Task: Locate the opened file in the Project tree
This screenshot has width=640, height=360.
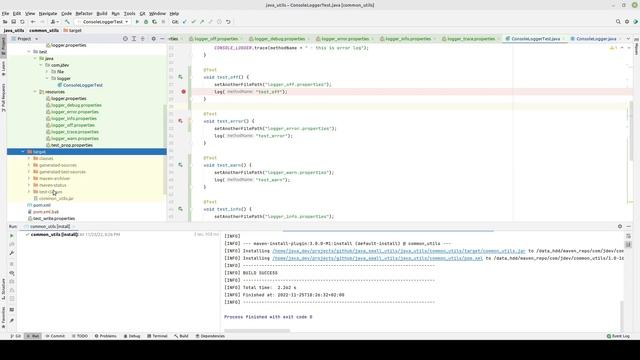Action: tap(125, 39)
